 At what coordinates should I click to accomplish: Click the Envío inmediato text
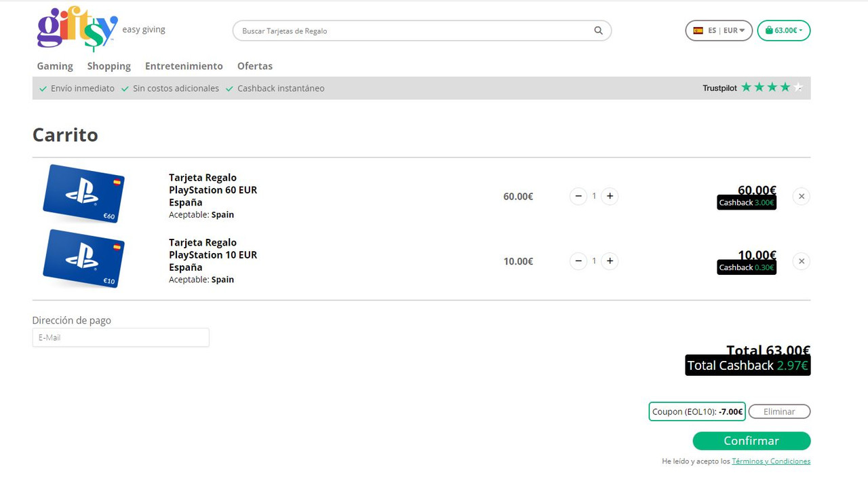83,88
